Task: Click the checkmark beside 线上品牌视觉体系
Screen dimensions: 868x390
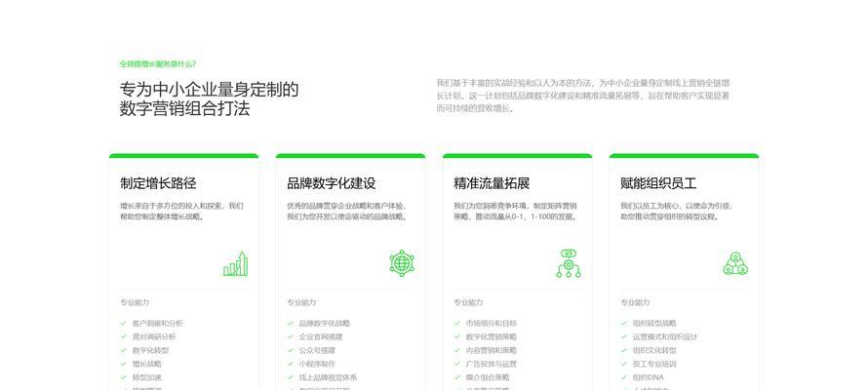Action: (x=290, y=377)
